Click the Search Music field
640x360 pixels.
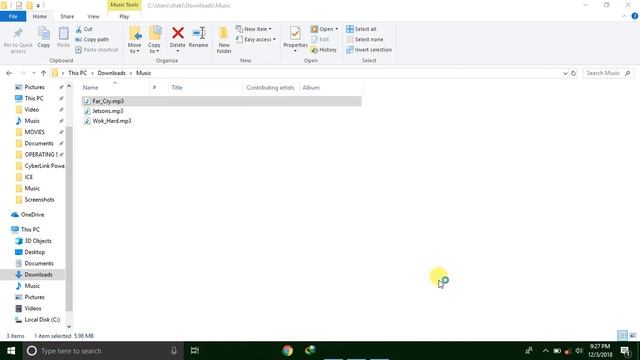pyautogui.click(x=608, y=73)
